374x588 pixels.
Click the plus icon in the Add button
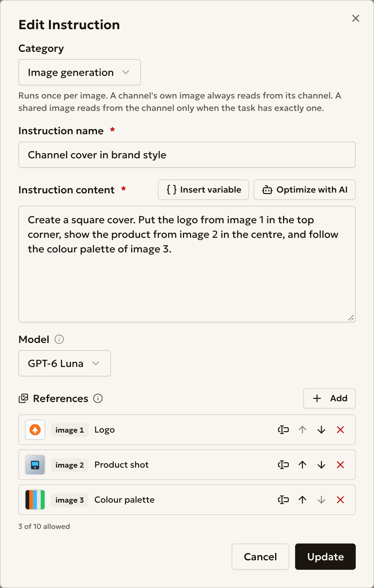tap(317, 398)
